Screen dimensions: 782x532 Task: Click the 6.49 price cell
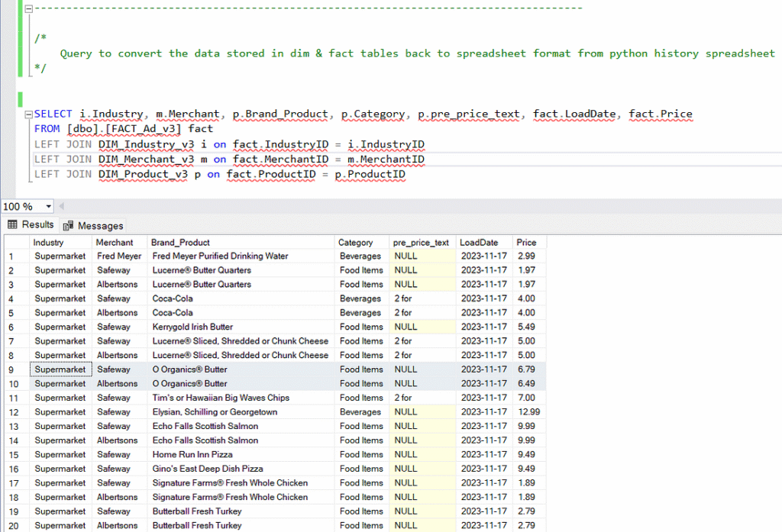[529, 384]
